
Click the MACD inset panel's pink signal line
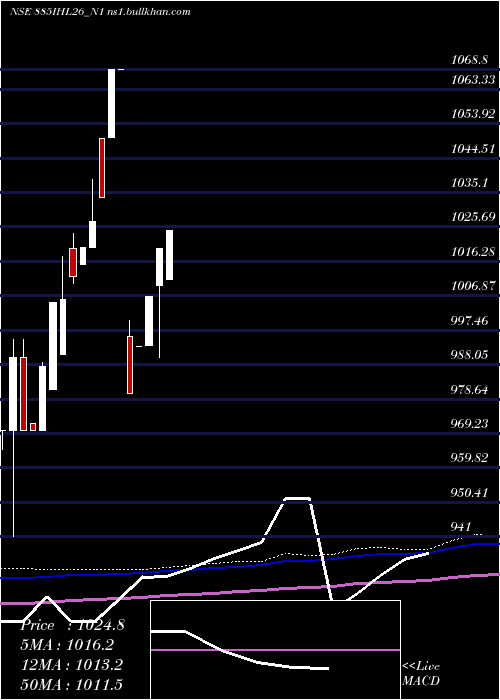275,650
